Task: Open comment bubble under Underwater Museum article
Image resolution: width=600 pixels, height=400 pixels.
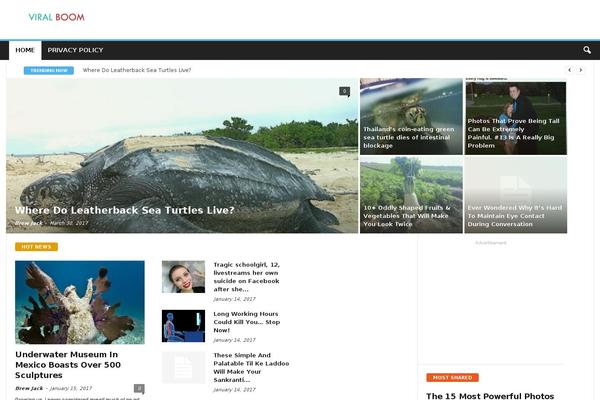Action: tap(139, 389)
